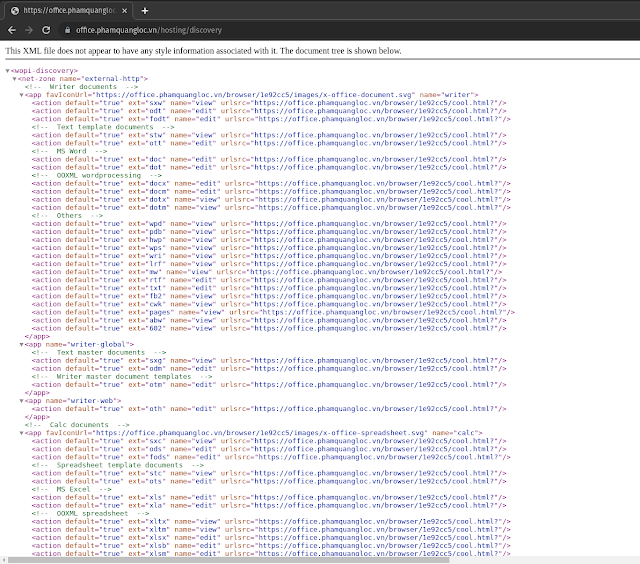This screenshot has height=564, width=640.
Task: Click the "Writer documents" comment line
Action: [81, 87]
